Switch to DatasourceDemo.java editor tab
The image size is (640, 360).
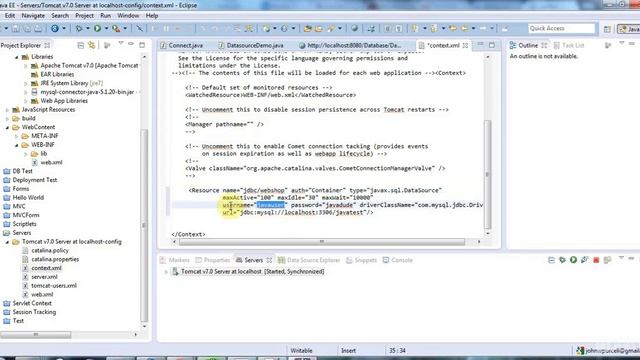tap(251, 45)
